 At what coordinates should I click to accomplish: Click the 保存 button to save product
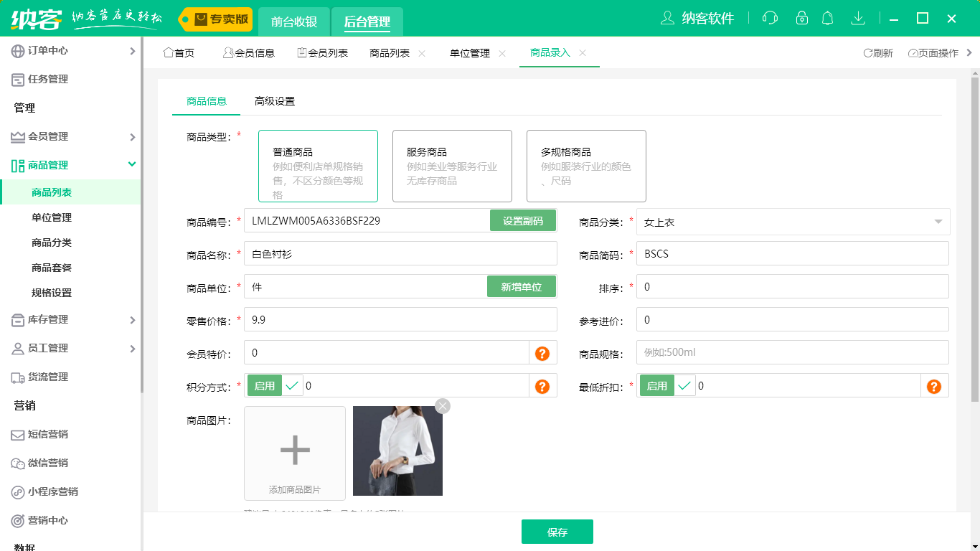pyautogui.click(x=557, y=532)
